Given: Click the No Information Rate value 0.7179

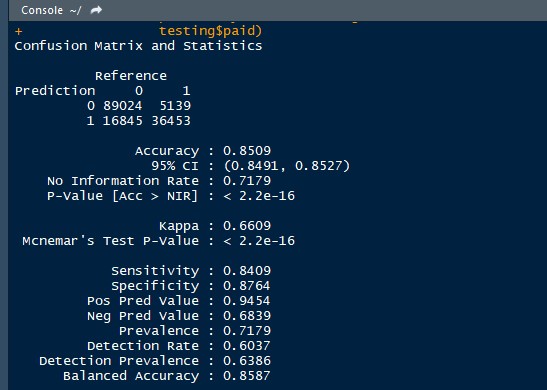Looking at the screenshot, I should (x=247, y=181).
